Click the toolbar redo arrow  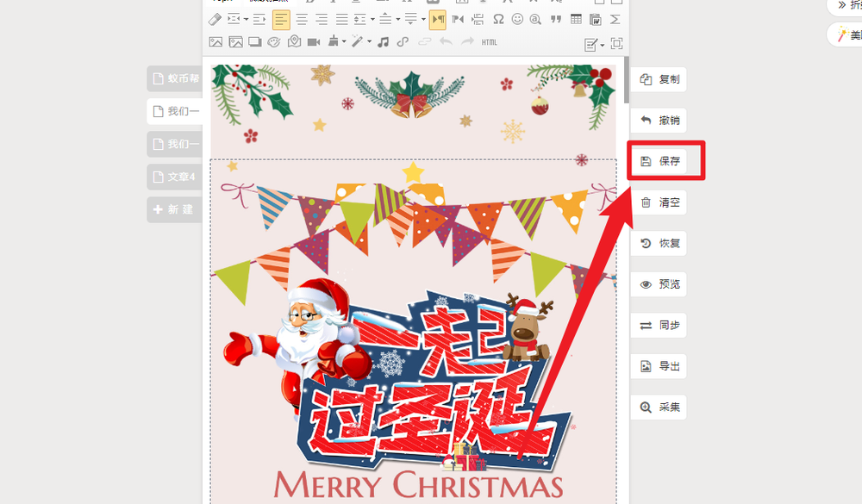467,41
